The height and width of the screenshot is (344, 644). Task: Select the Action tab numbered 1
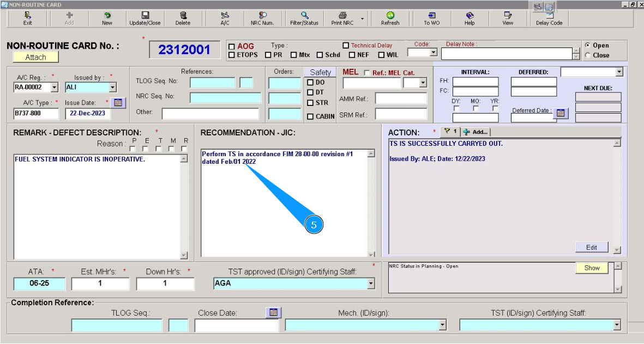coord(450,132)
